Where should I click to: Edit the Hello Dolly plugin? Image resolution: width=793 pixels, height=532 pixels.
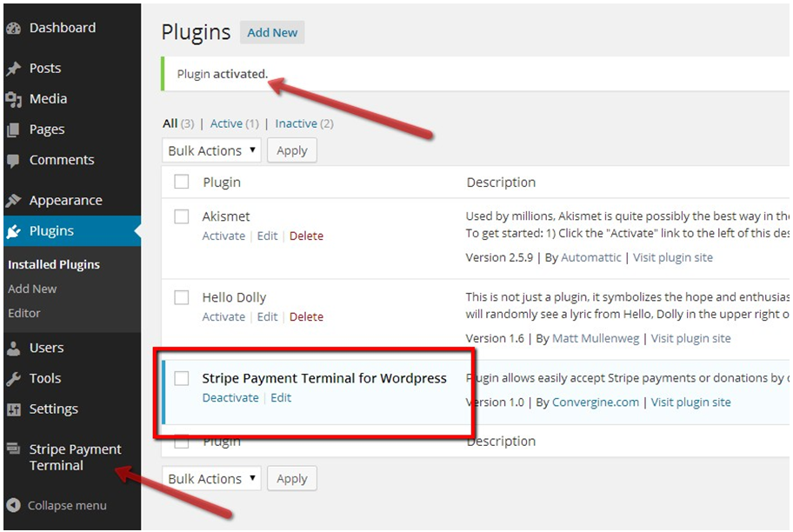267,317
